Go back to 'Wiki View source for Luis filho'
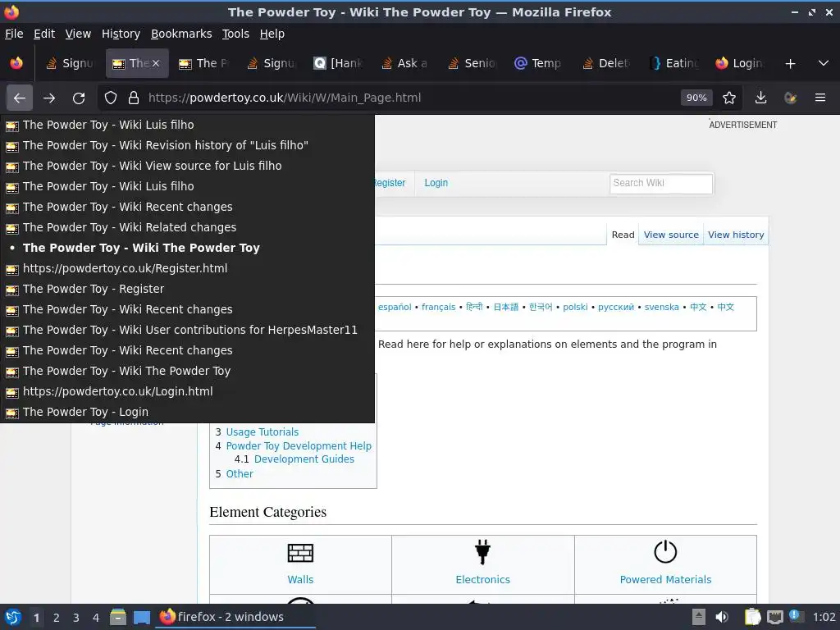Screen dimensions: 840x630 tap(187, 166)
